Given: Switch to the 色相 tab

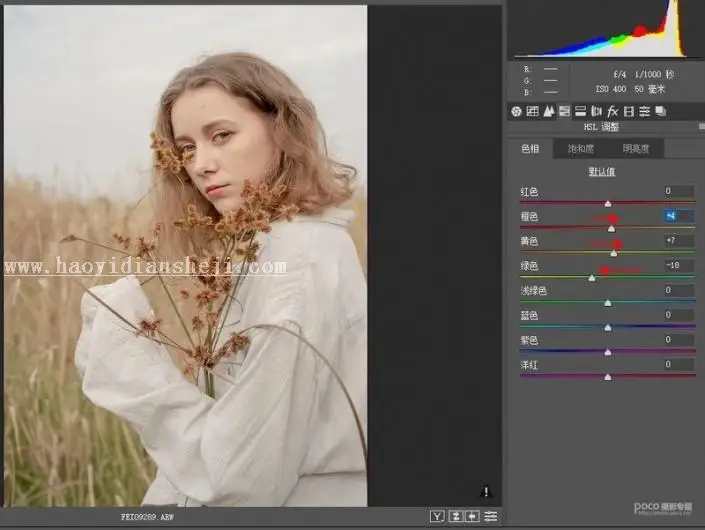Looking at the screenshot, I should coord(530,149).
